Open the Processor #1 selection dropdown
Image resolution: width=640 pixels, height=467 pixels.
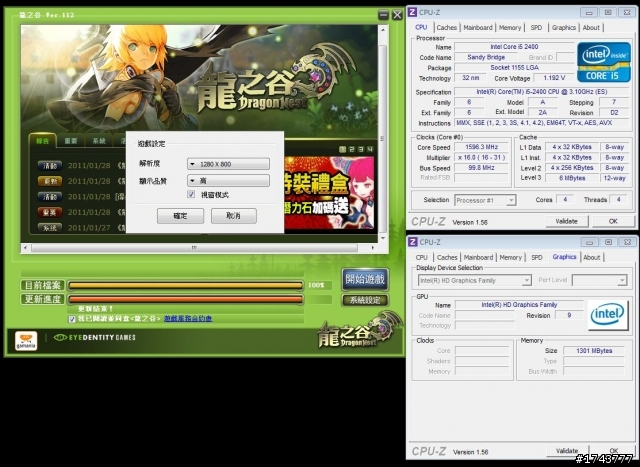point(485,200)
